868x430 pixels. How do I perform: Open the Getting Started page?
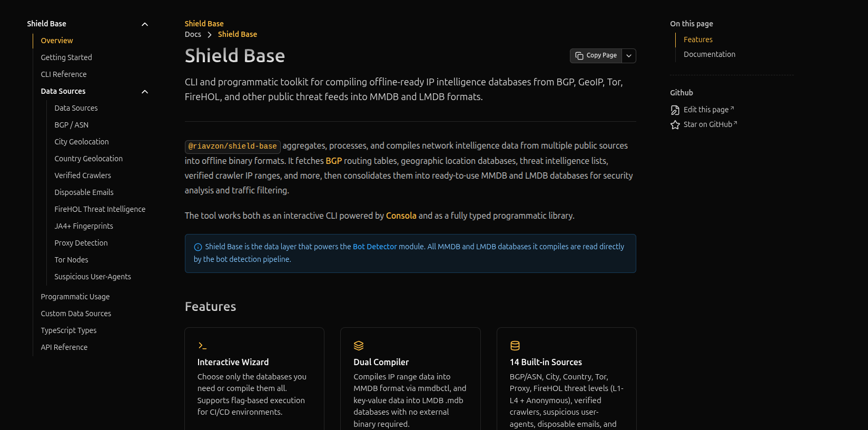point(66,57)
